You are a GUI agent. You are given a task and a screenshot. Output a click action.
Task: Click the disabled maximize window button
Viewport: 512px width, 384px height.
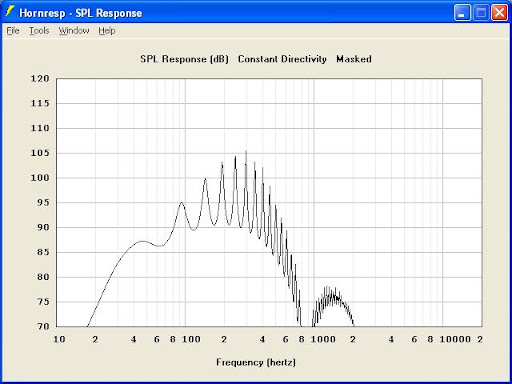(x=481, y=13)
